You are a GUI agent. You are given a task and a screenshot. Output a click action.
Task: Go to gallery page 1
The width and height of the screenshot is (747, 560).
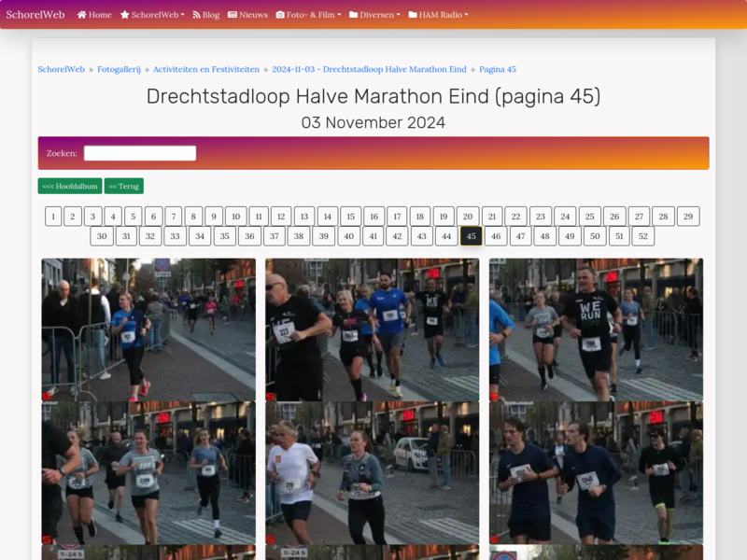(x=53, y=217)
